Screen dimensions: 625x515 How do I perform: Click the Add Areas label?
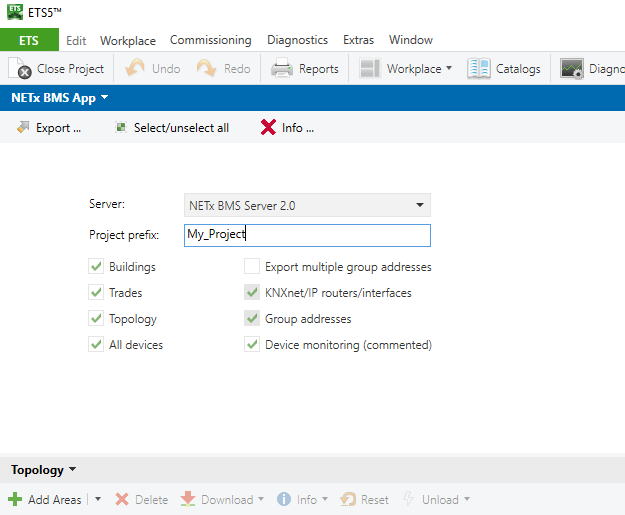(x=55, y=499)
